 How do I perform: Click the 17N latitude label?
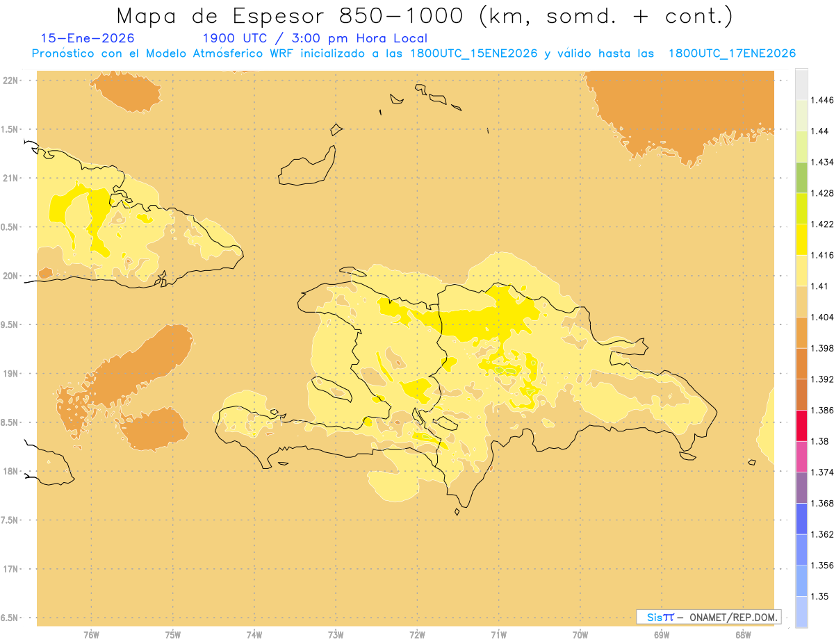coord(10,569)
